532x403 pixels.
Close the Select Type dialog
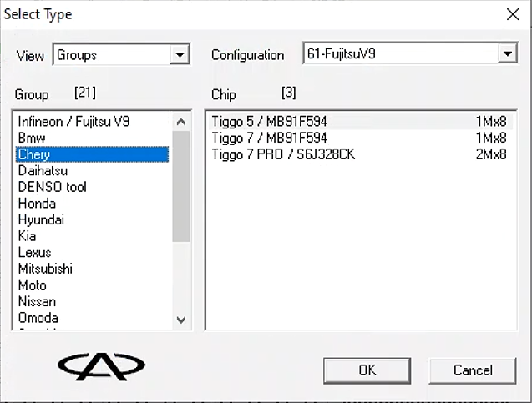513,14
